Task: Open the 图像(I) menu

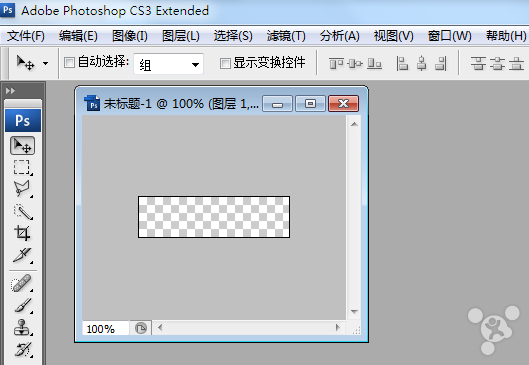Action: click(x=130, y=36)
